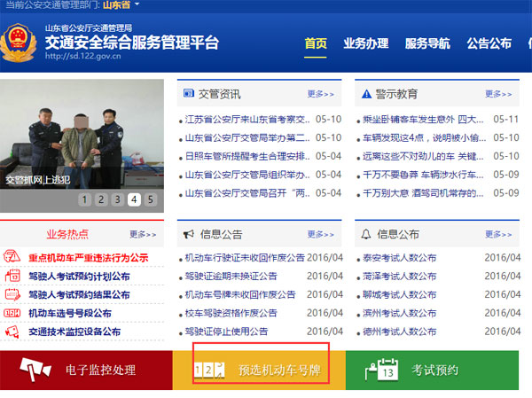Image resolution: width=532 pixels, height=398 pixels.
Task: Open 机动车选号号段公布
Action: click(70, 313)
